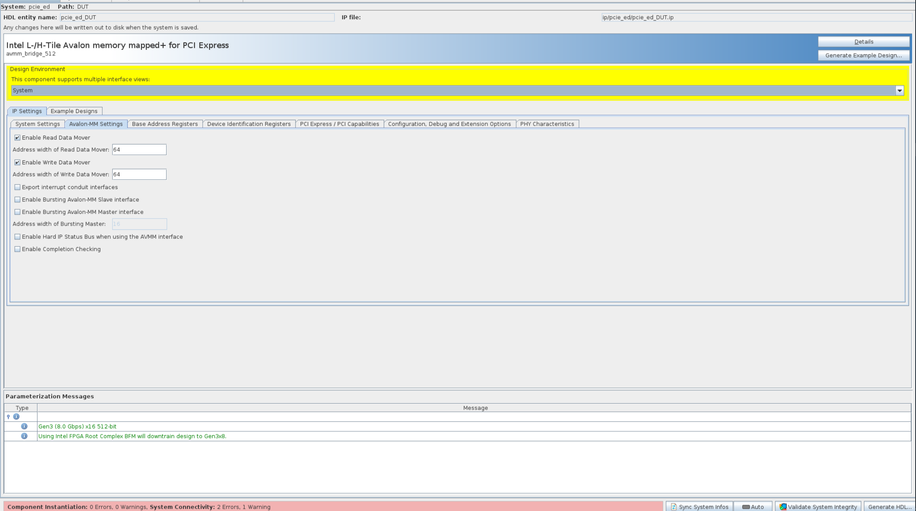Click info icon beside Gen3 8.0 Gbps message
This screenshot has width=916, height=511.
(24, 426)
